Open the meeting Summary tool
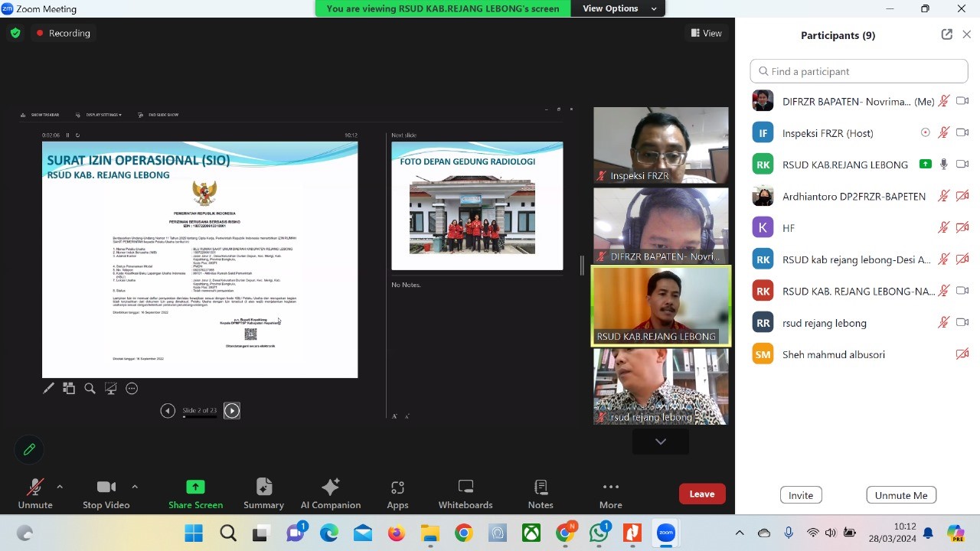Image resolution: width=980 pixels, height=551 pixels. click(263, 494)
